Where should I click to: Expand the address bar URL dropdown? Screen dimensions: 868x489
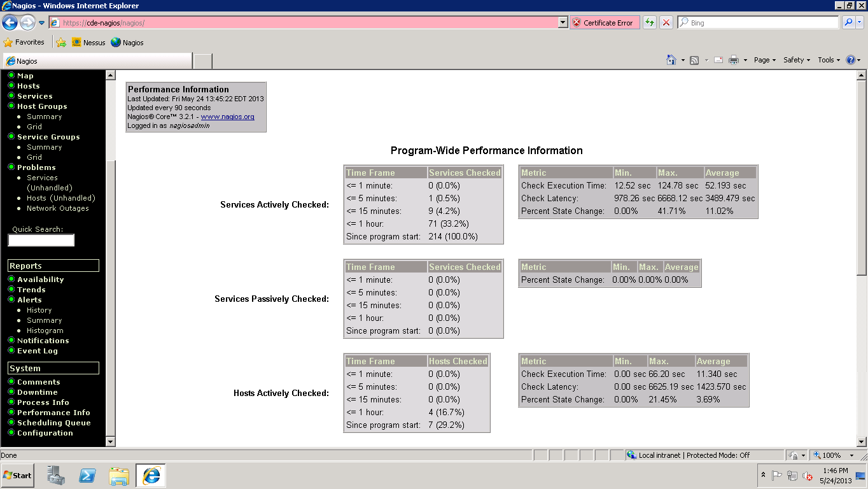click(563, 23)
